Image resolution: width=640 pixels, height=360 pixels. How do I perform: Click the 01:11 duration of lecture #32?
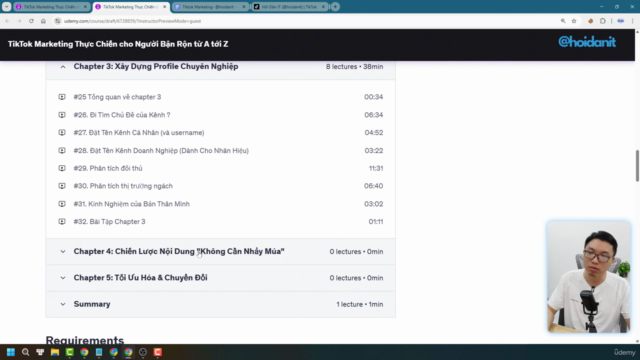376,222
